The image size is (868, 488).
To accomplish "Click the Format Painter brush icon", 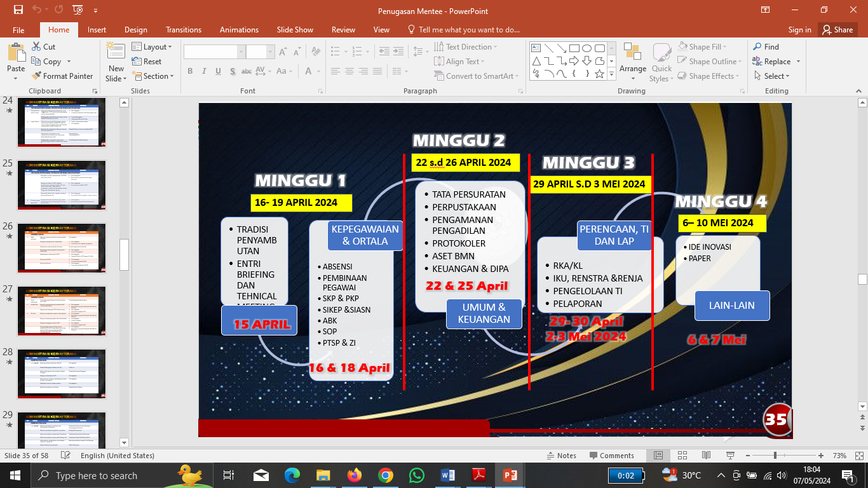I will coord(37,76).
